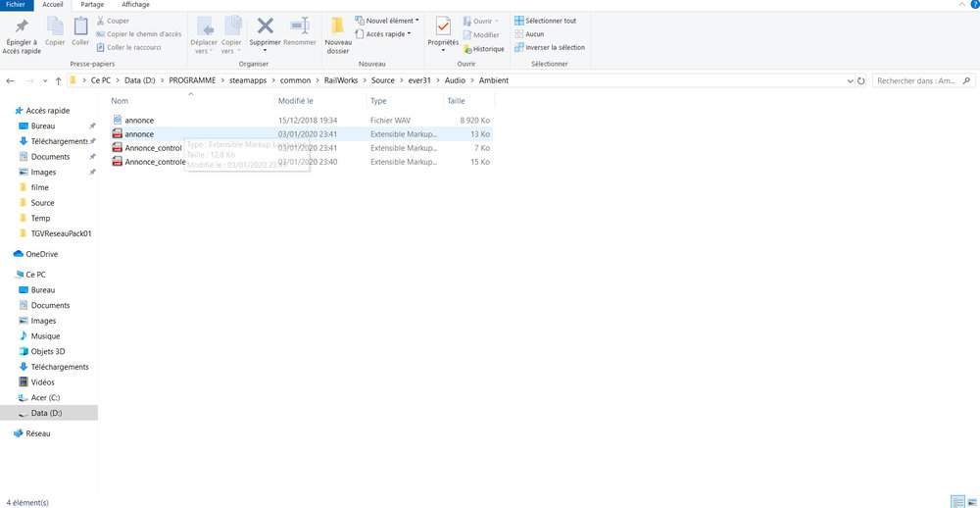Image resolution: width=980 pixels, height=508 pixels.
Task: Open the Acer (C:) drive
Action: coord(45,398)
